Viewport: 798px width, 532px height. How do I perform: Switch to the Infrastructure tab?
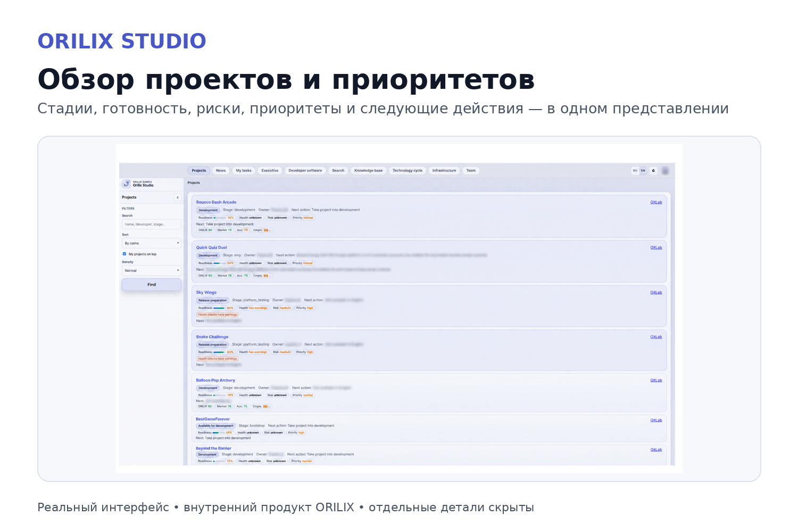(x=444, y=171)
